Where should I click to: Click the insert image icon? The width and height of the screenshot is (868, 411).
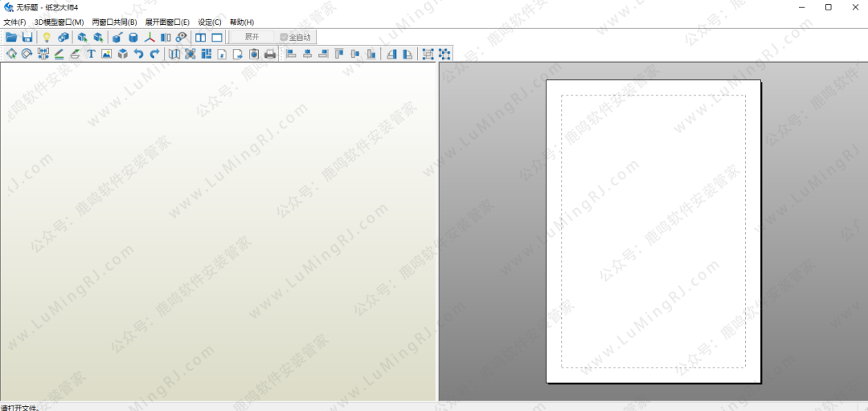[x=106, y=54]
